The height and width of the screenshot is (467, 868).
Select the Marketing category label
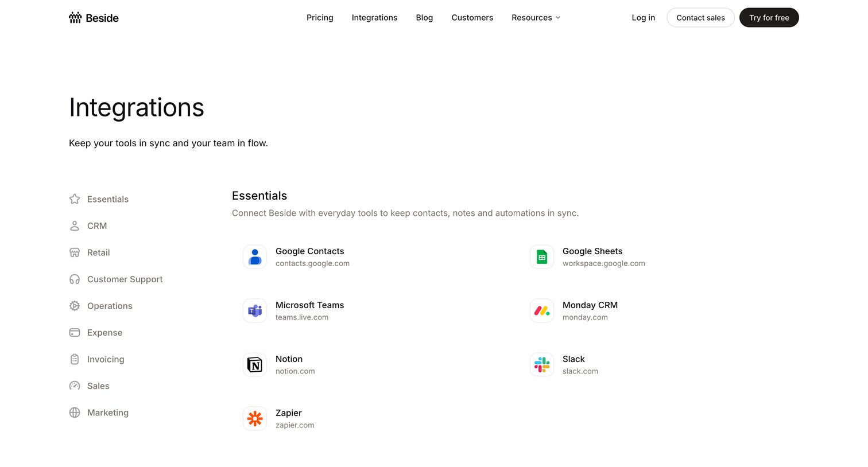click(x=108, y=412)
